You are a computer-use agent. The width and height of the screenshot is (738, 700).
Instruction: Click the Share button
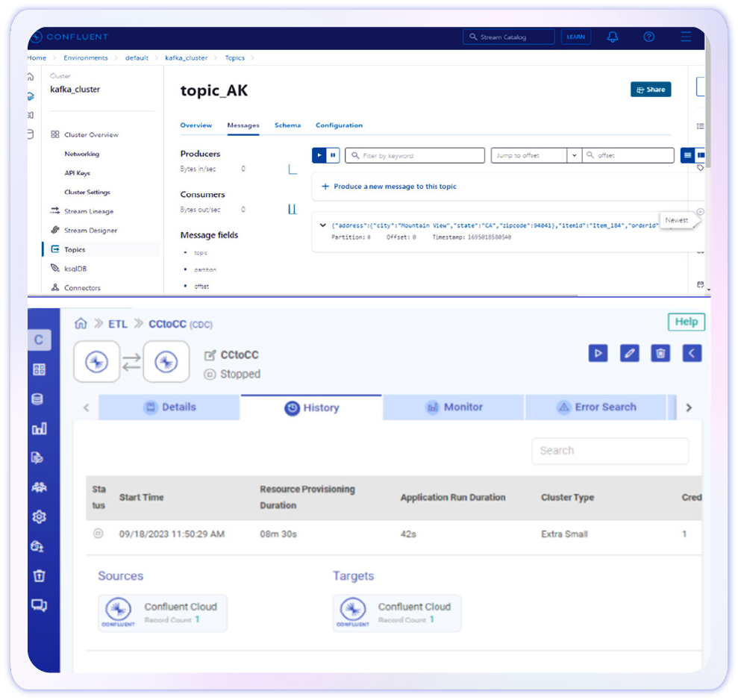point(650,90)
